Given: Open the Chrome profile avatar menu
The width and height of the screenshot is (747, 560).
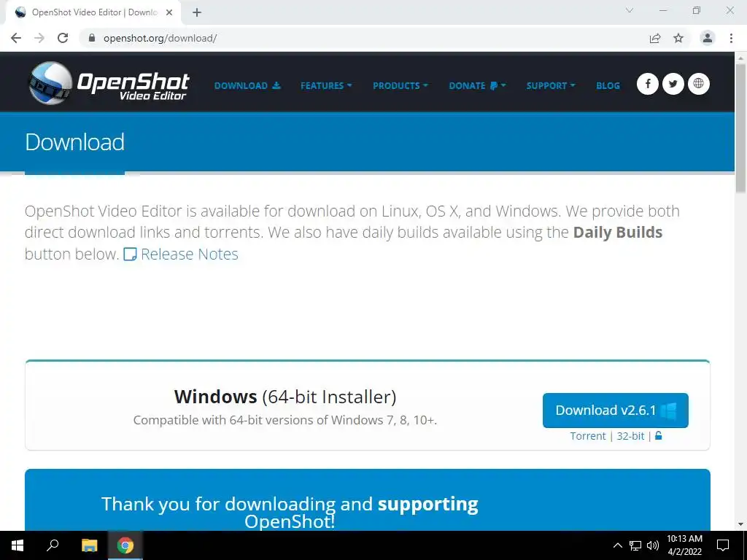Looking at the screenshot, I should click(708, 38).
